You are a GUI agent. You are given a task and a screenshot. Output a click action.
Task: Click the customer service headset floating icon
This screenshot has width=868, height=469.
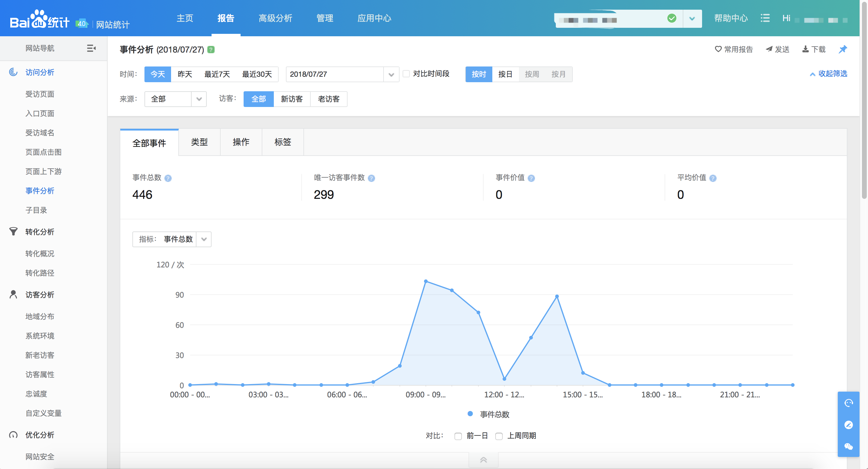(848, 403)
